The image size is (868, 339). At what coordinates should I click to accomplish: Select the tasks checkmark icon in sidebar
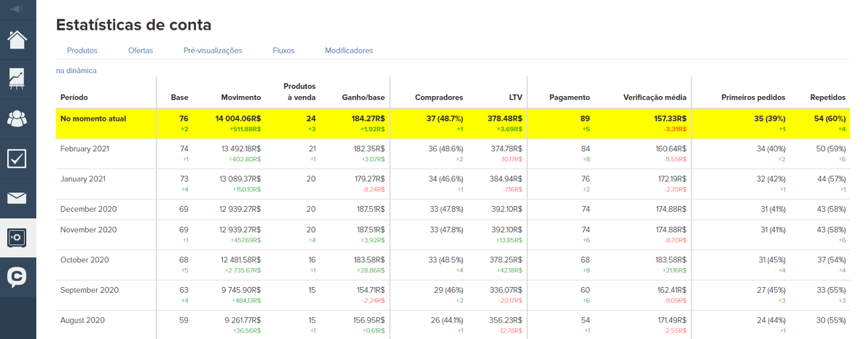17,158
